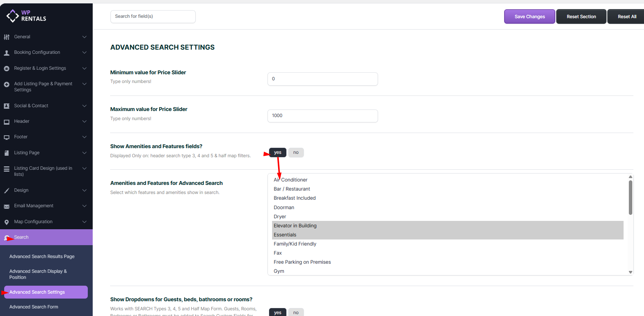Click the Maximum value for Price Slider field

coord(322,116)
